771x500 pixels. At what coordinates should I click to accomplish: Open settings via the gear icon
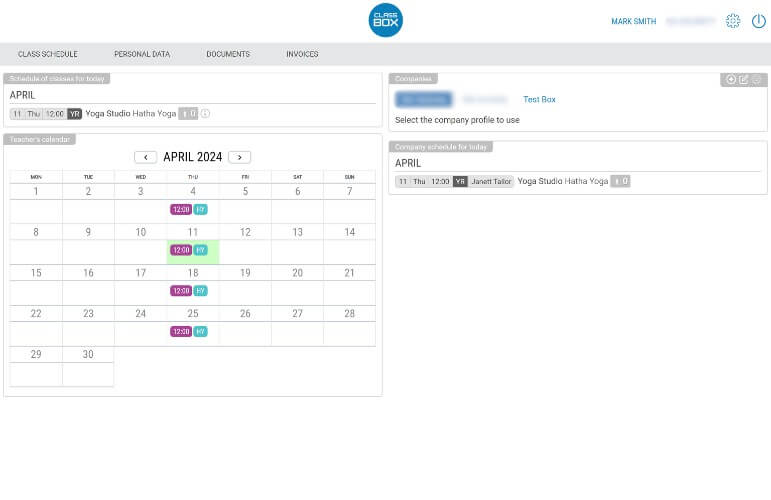point(733,21)
